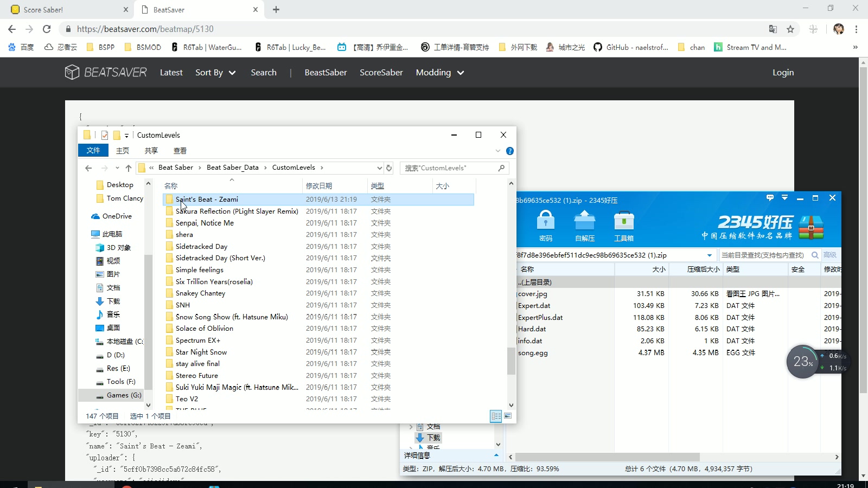Open the 密码 password tool in 2345好压

coord(546,226)
